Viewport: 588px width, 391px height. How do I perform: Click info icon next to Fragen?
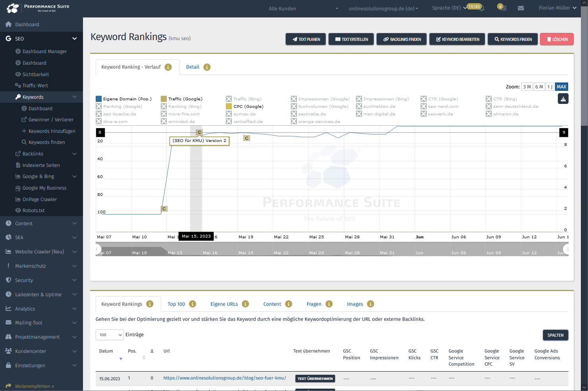329,304
